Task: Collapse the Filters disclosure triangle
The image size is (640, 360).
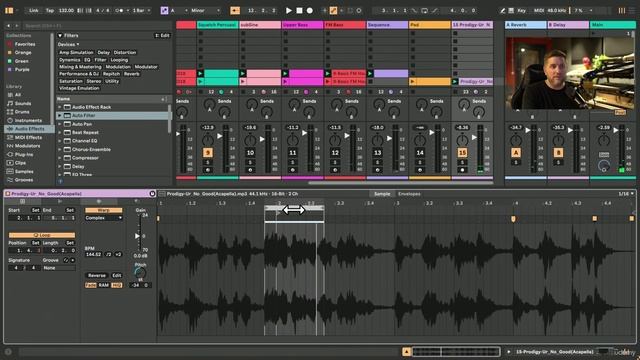Action: click(x=60, y=36)
